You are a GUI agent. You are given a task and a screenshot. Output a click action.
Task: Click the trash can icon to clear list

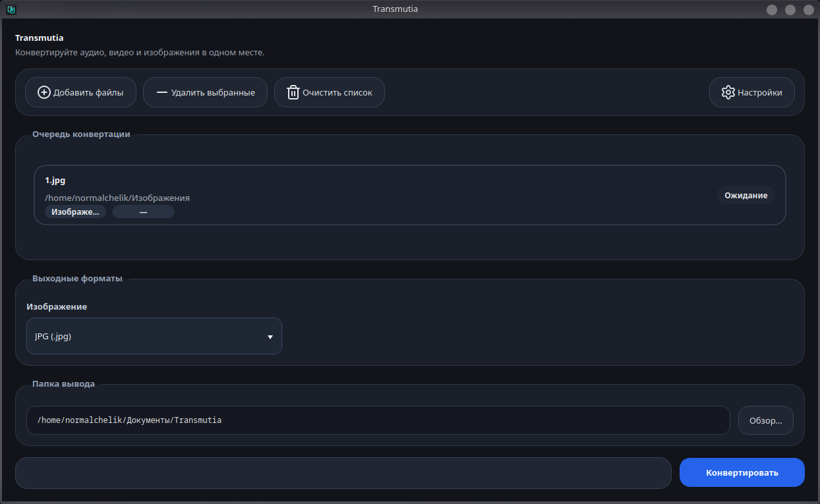(x=293, y=92)
